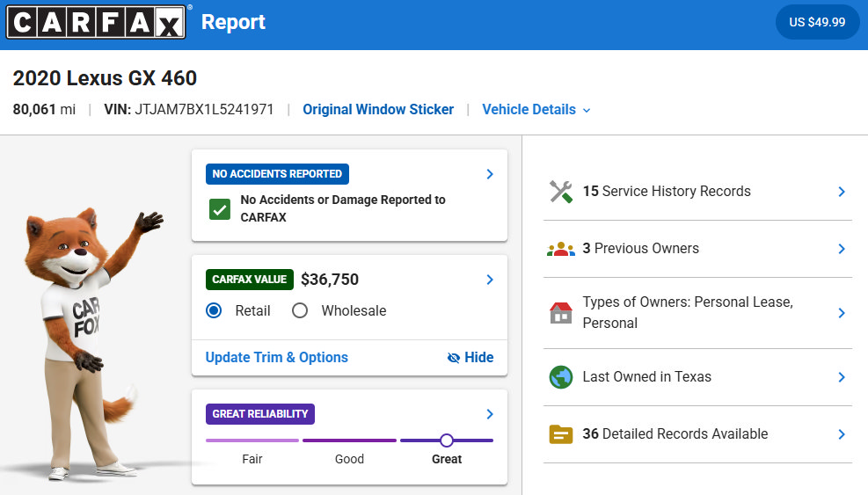Click the globe Last Owned icon

pyautogui.click(x=561, y=377)
